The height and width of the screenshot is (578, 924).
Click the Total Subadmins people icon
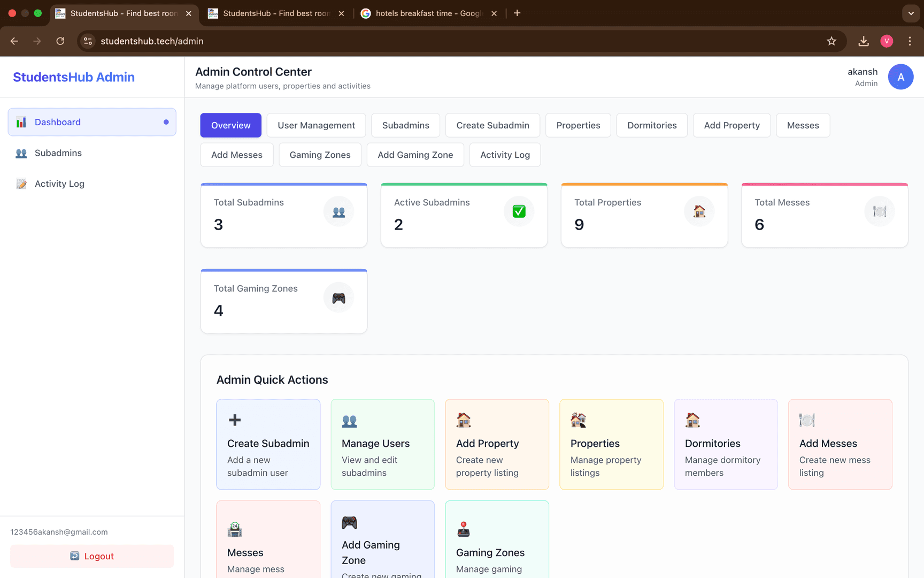point(338,212)
